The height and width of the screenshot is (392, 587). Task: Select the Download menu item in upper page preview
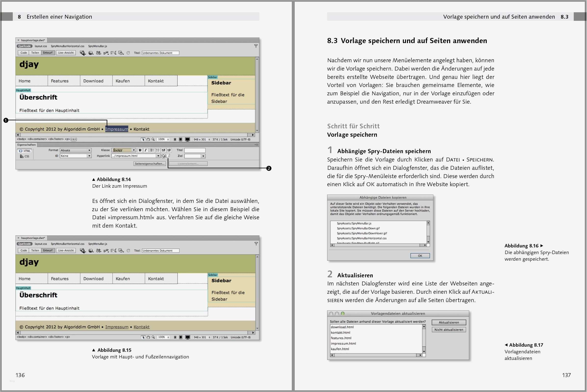(x=93, y=81)
